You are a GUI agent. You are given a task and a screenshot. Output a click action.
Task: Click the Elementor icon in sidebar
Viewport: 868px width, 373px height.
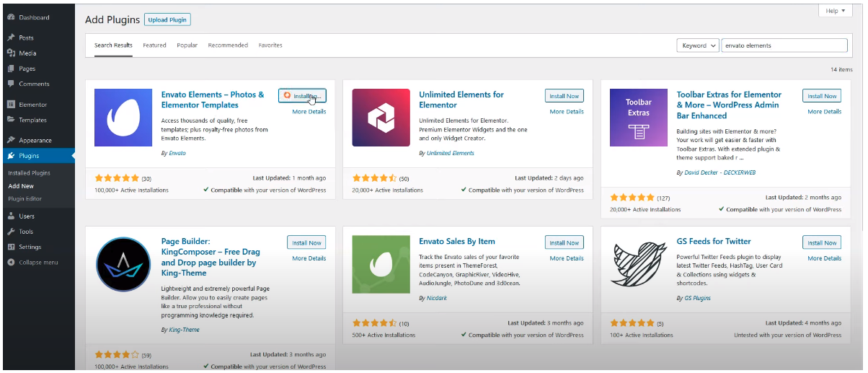(x=11, y=105)
